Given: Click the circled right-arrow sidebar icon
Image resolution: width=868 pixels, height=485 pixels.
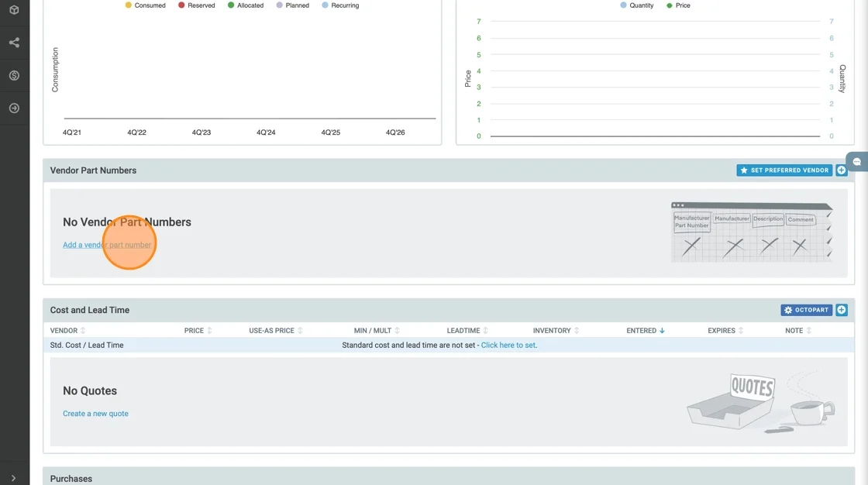Looking at the screenshot, I should pyautogui.click(x=14, y=108).
